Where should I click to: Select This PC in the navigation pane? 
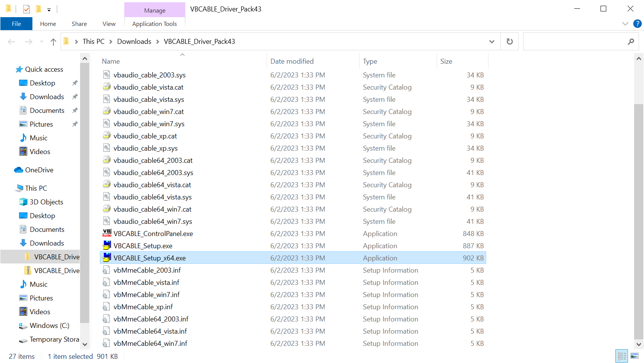click(x=36, y=188)
